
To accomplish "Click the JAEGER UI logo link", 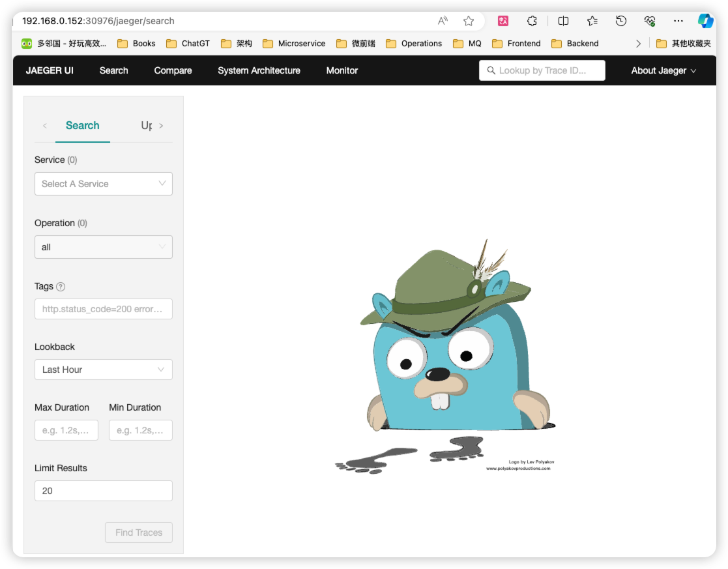I will 50,70.
